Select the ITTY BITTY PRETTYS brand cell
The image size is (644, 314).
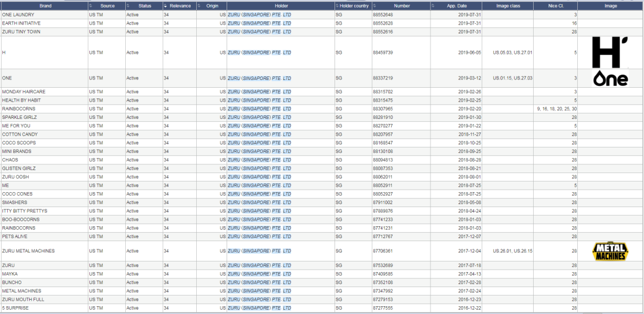pos(44,211)
